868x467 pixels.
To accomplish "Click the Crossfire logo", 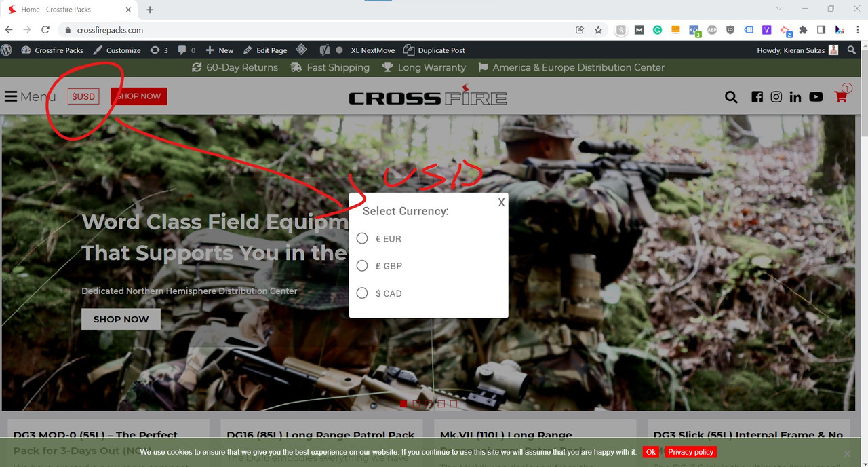I will point(428,96).
